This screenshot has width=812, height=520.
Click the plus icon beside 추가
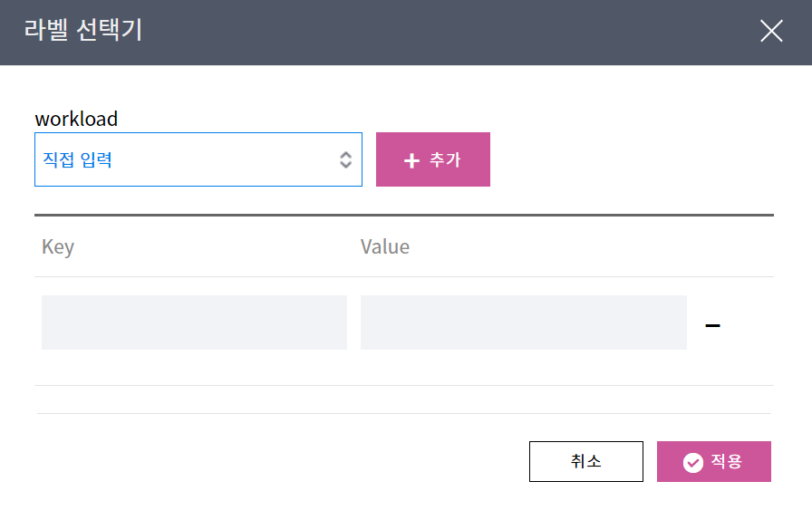coord(411,160)
